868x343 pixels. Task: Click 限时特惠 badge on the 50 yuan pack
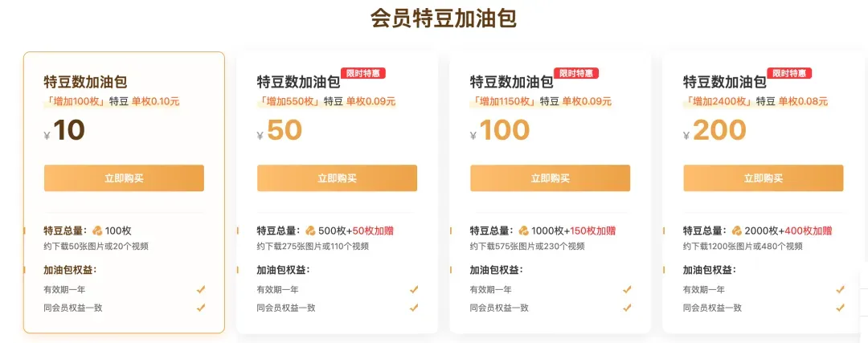pos(362,73)
